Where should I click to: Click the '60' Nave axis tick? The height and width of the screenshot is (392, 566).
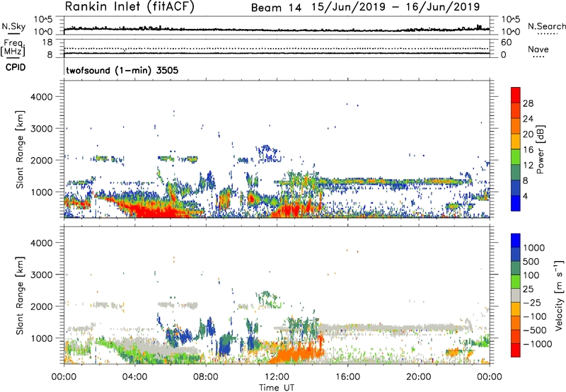pyautogui.click(x=506, y=42)
